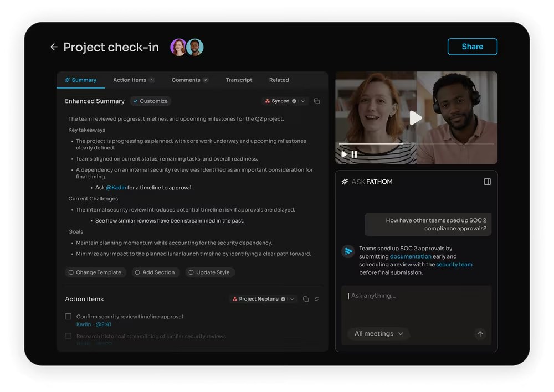Viewport: 554px width, 392px height.
Task: Open the Comments tab
Action: [x=189, y=80]
